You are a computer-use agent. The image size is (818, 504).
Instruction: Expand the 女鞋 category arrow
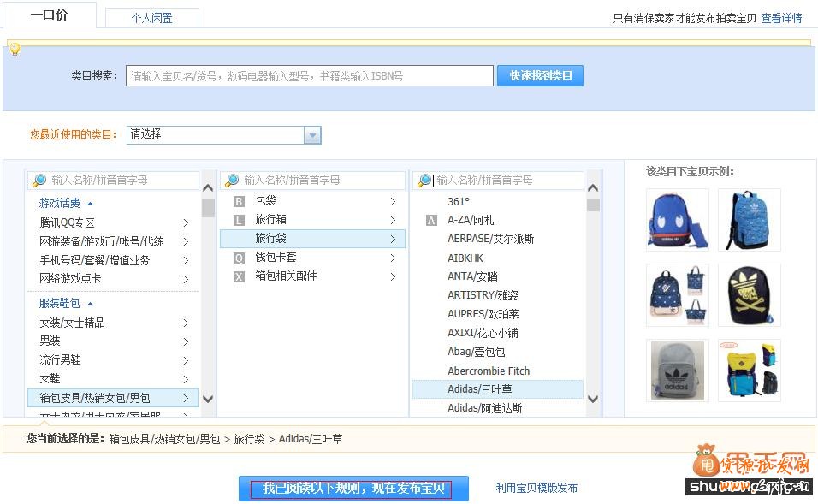(187, 377)
